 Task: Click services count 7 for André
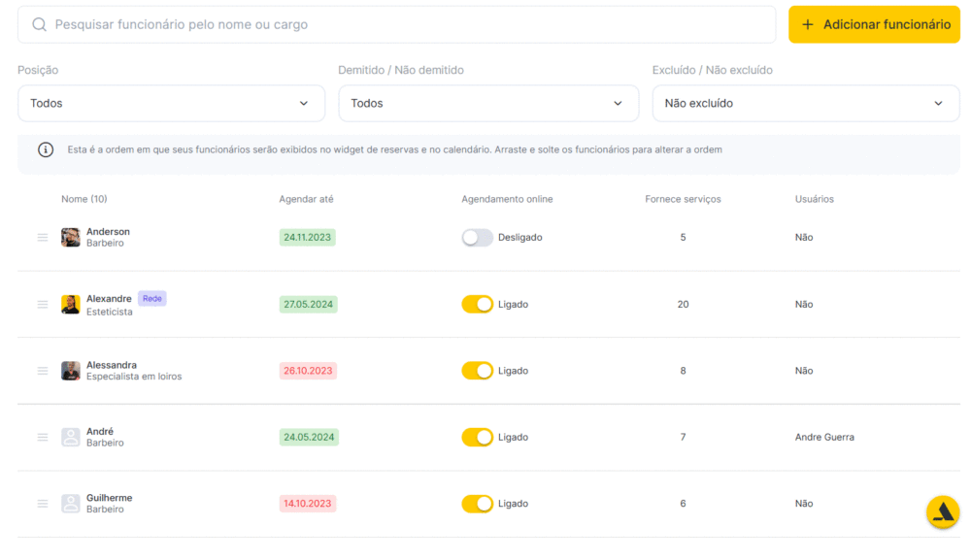click(x=683, y=437)
